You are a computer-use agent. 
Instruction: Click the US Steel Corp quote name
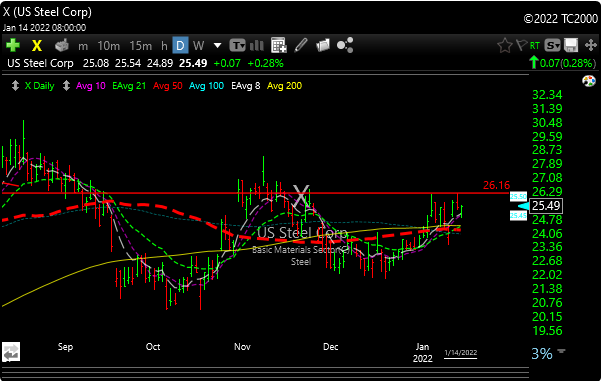pyautogui.click(x=40, y=63)
